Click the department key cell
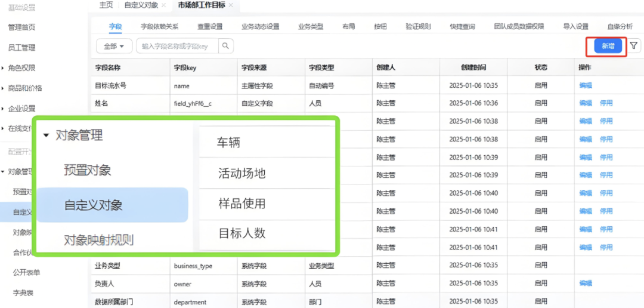This screenshot has height=308, width=644. pyautogui.click(x=190, y=302)
